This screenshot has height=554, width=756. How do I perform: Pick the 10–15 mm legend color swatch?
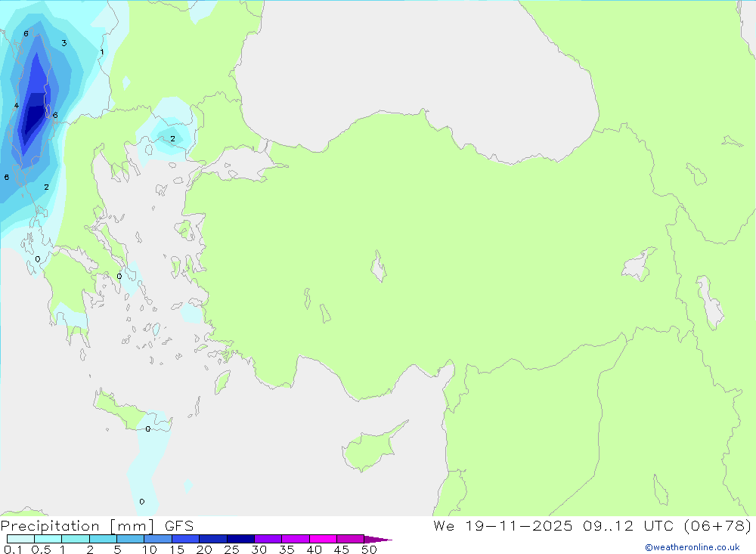(x=158, y=539)
